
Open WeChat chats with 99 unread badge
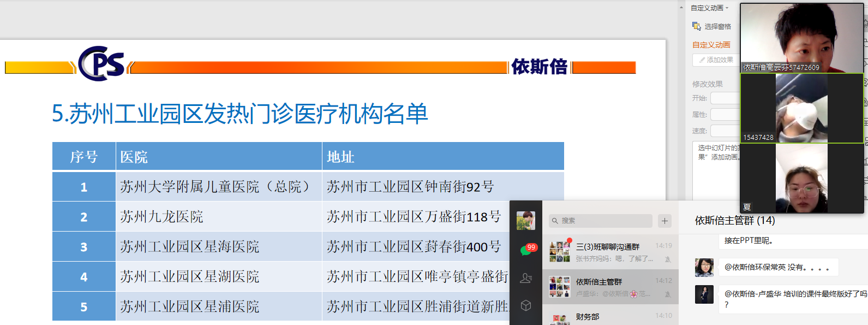point(526,250)
